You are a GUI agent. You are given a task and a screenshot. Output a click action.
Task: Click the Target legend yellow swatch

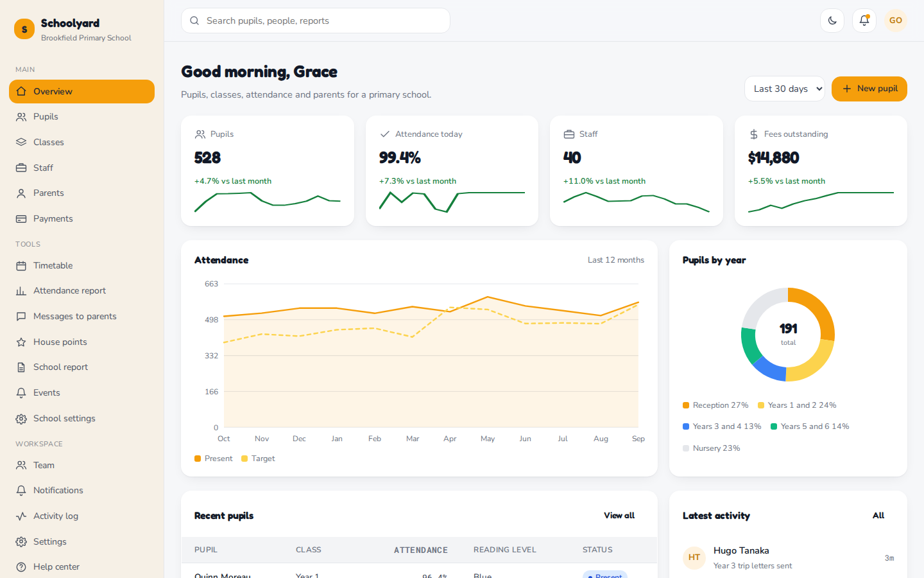(244, 459)
